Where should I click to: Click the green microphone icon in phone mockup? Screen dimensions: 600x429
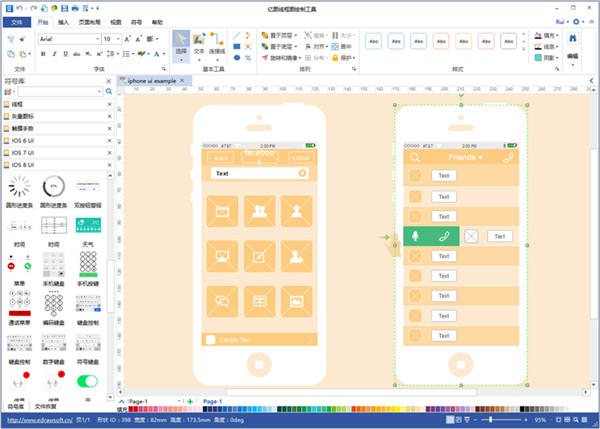(x=415, y=236)
